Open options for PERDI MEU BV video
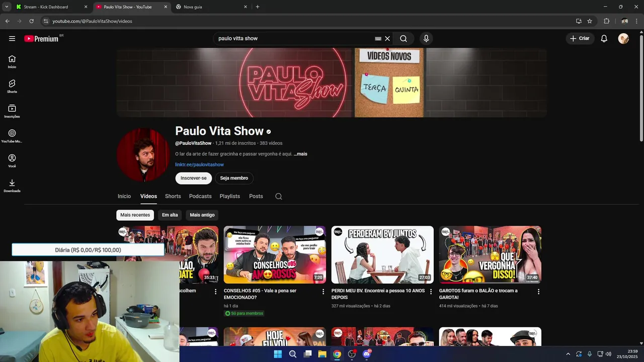 pyautogui.click(x=431, y=292)
